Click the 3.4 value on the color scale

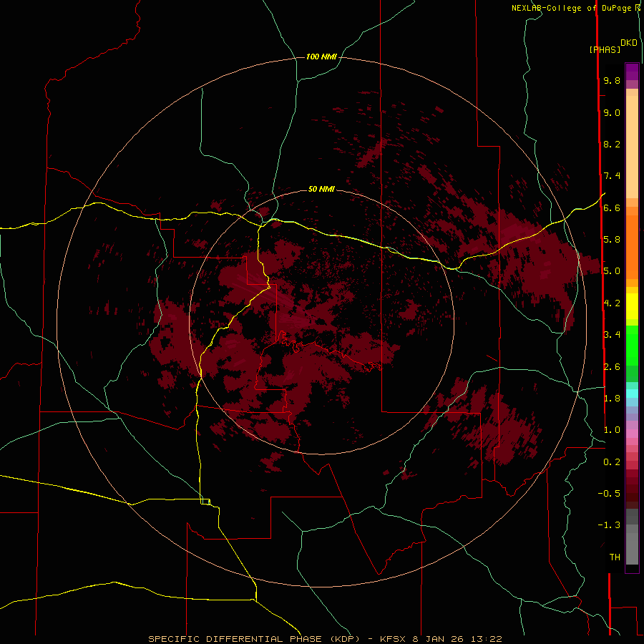tap(612, 335)
